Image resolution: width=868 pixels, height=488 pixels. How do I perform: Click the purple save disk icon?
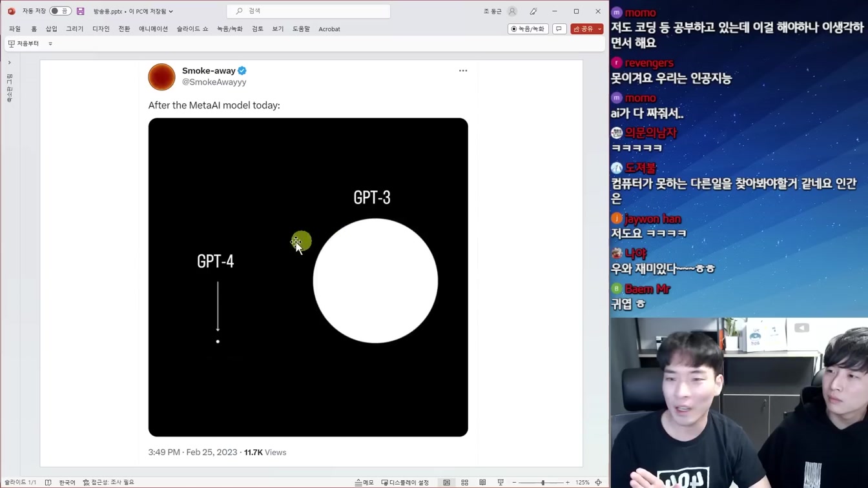point(80,11)
